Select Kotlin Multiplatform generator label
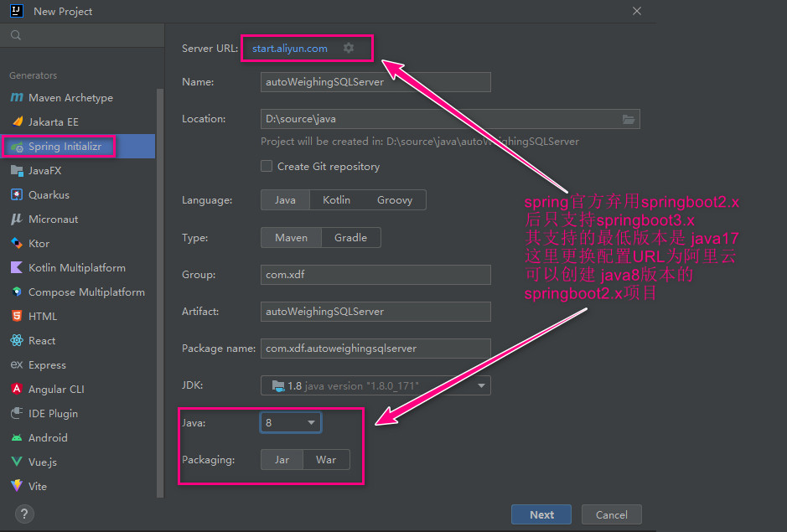The height and width of the screenshot is (532, 787). (x=77, y=267)
